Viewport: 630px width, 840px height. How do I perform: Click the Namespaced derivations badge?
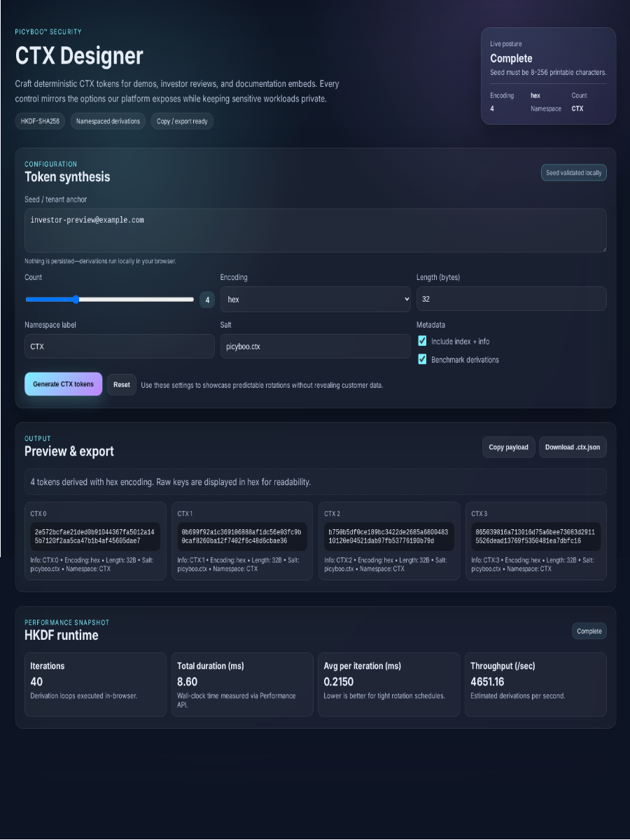pos(107,120)
